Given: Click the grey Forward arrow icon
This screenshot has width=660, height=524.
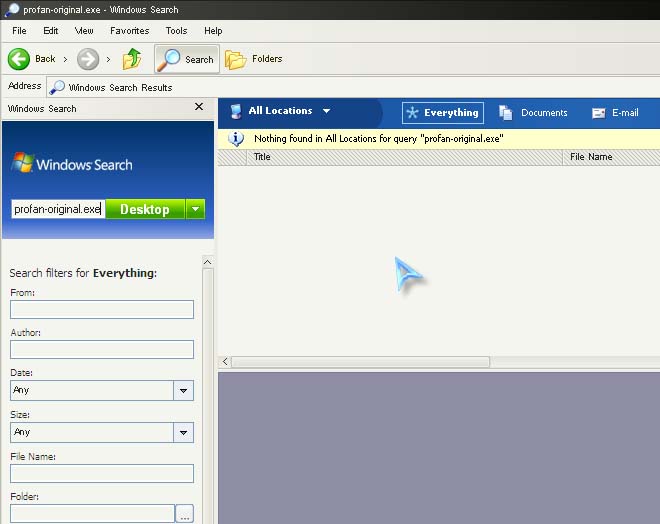Looking at the screenshot, I should (88, 59).
